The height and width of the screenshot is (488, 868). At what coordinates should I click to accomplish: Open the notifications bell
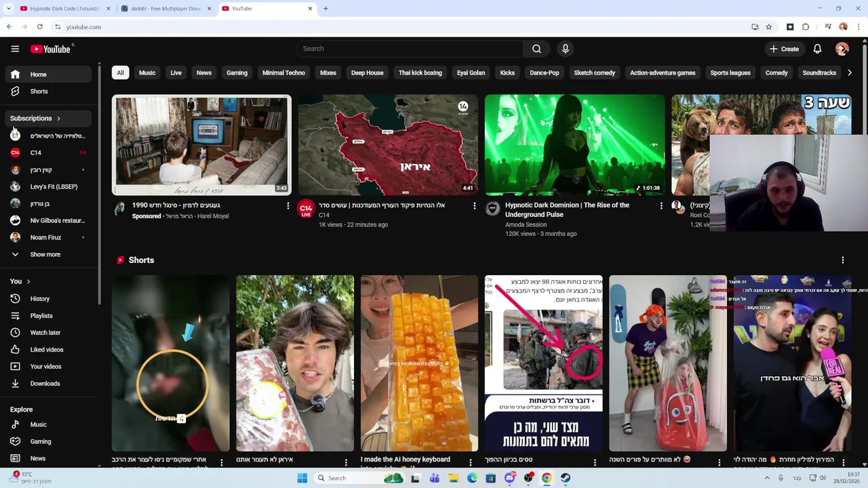point(817,49)
